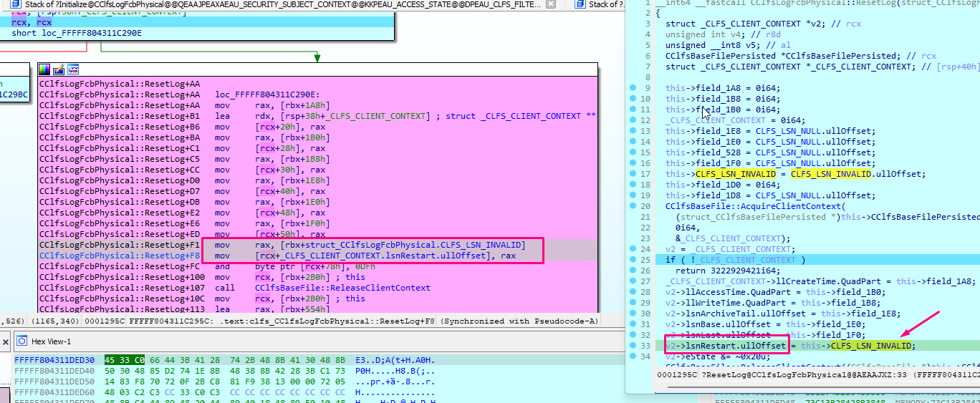This screenshot has width=980, height=403.
Task: Select '[rcx+20h], rax' operand at ResetLog+B6
Action: (289, 127)
